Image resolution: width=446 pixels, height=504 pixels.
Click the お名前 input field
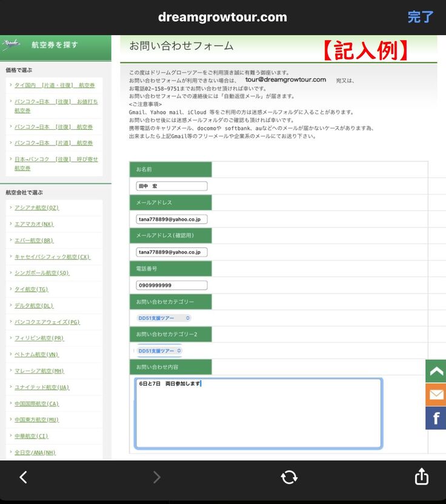(172, 186)
